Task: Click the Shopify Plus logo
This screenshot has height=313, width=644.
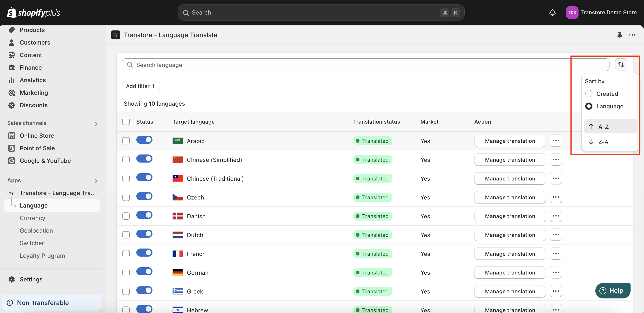Action: click(33, 13)
